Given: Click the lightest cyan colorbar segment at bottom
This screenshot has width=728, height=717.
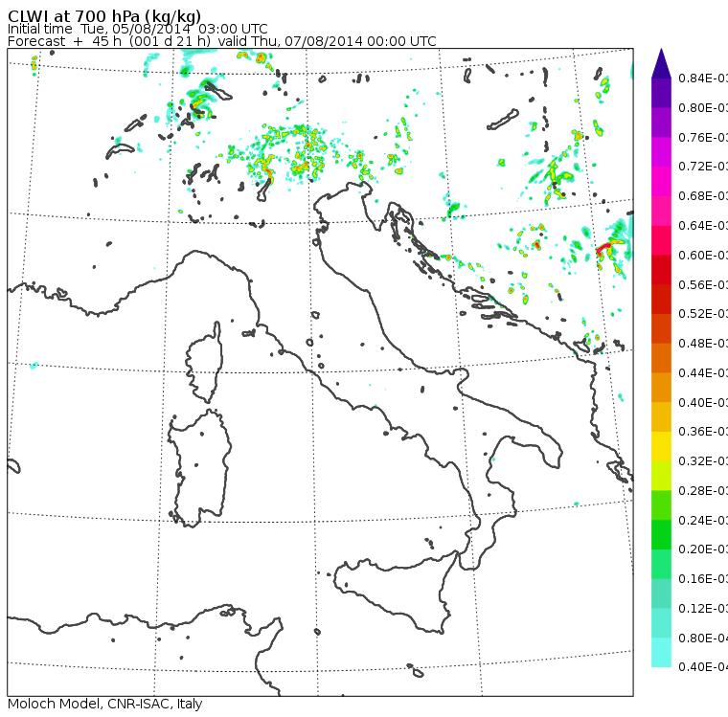Looking at the screenshot, I should click(661, 652).
